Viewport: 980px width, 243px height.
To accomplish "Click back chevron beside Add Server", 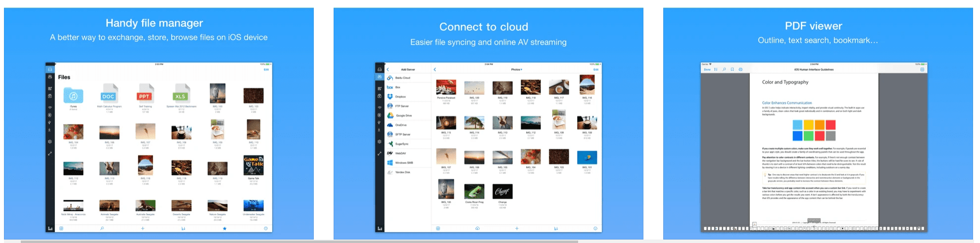I will point(388,69).
